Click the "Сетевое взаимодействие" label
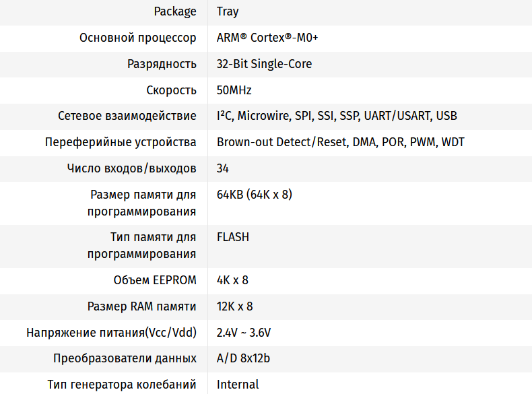The width and height of the screenshot is (532, 394). pos(127,116)
